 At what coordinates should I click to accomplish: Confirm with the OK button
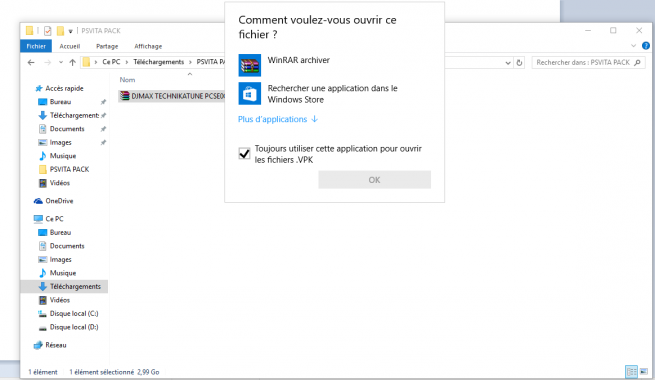click(x=374, y=180)
